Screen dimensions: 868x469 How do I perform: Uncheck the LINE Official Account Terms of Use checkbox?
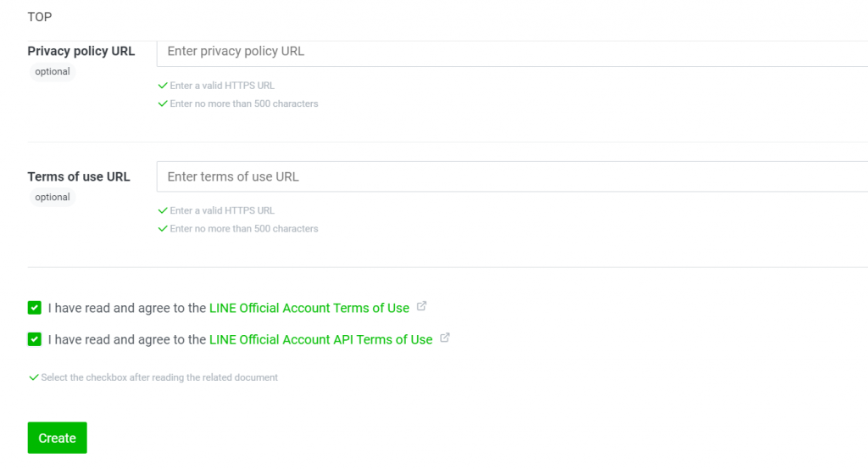click(x=34, y=308)
